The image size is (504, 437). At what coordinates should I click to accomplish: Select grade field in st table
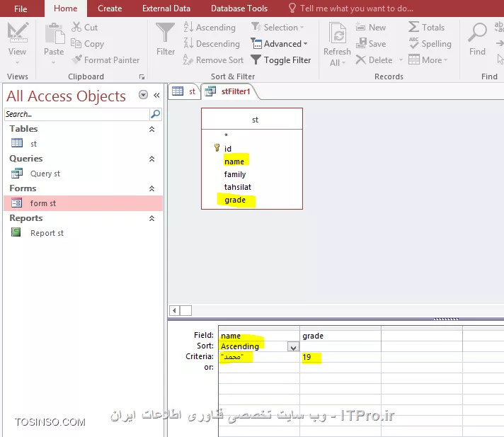tap(235, 200)
